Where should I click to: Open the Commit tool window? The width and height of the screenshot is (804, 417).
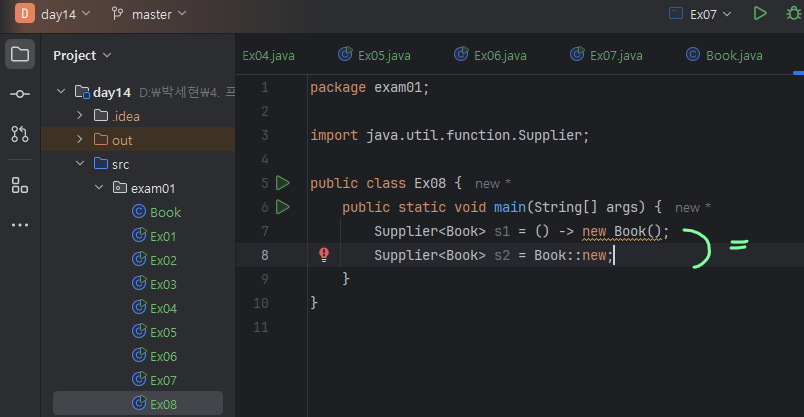(20, 93)
